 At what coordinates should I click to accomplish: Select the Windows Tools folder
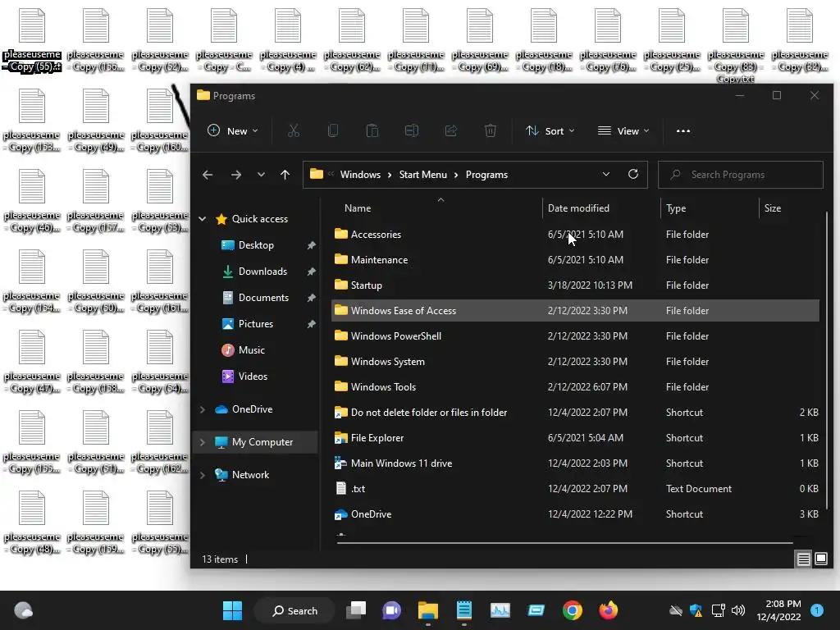point(575,387)
